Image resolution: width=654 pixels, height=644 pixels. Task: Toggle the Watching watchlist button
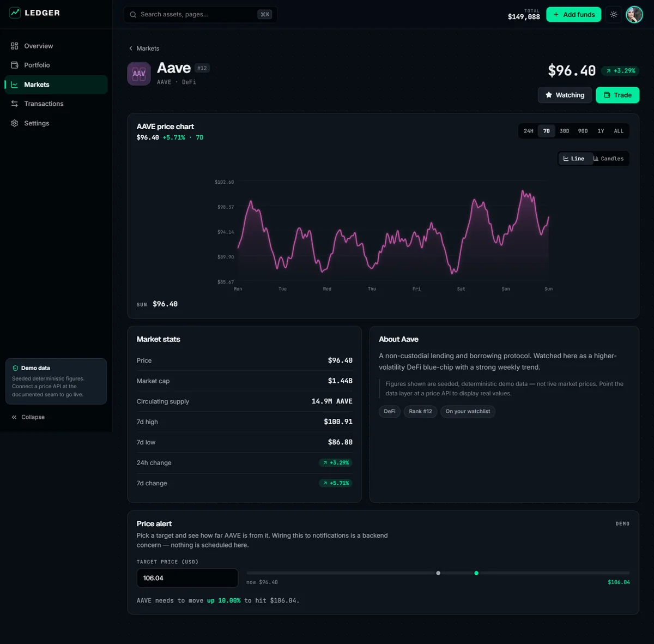(x=565, y=95)
